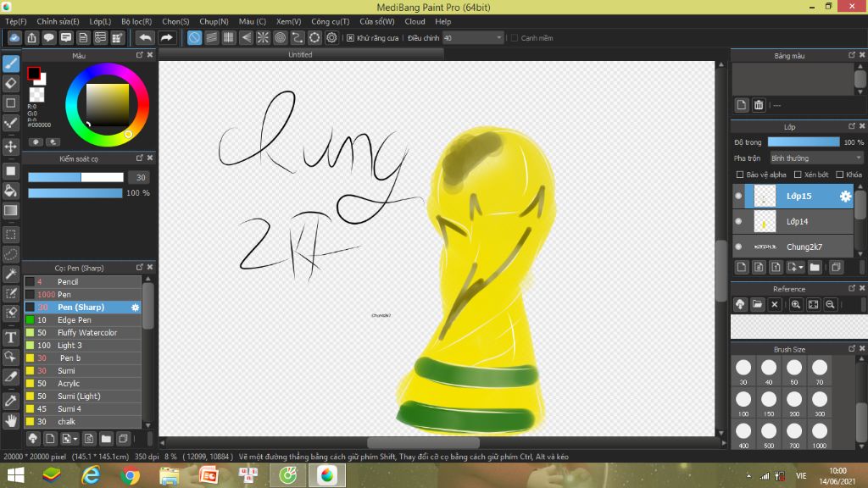The height and width of the screenshot is (488, 868).
Task: Delete color in Bảng màu panel
Action: (759, 104)
